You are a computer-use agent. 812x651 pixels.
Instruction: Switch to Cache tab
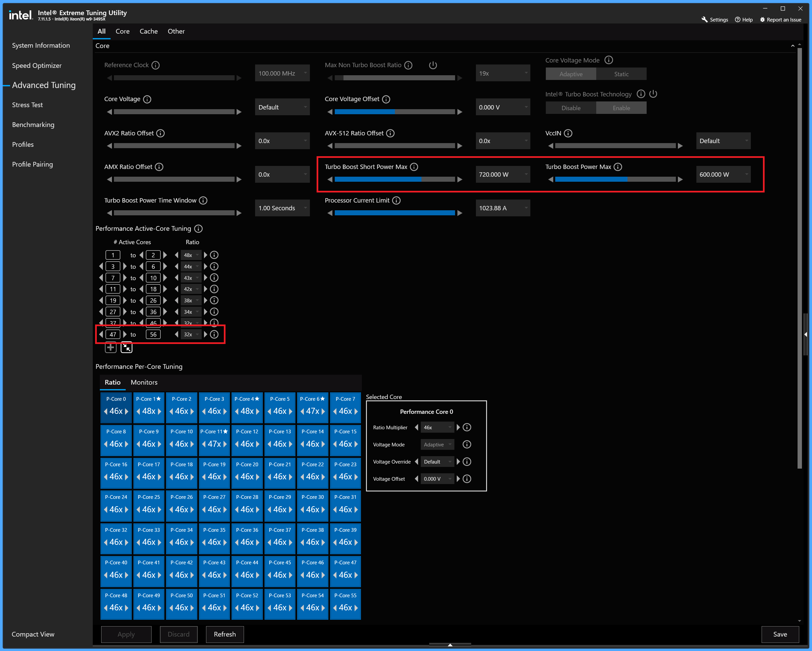(149, 31)
